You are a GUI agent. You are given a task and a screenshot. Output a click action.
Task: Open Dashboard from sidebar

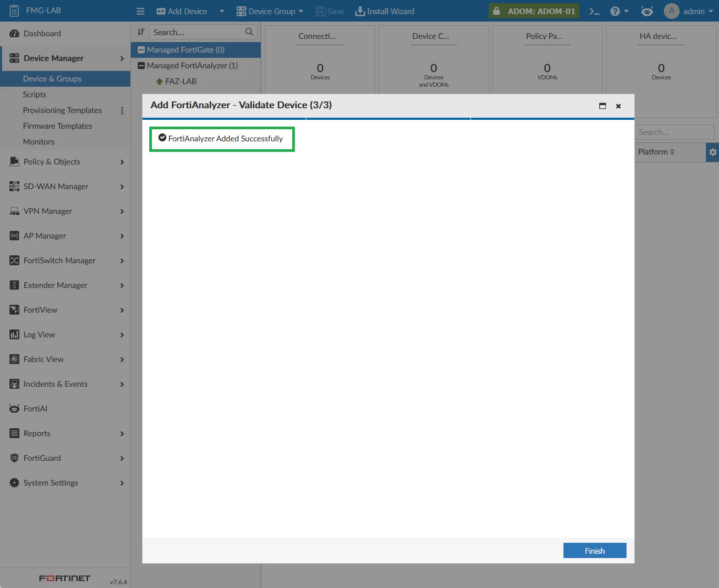click(x=65, y=34)
